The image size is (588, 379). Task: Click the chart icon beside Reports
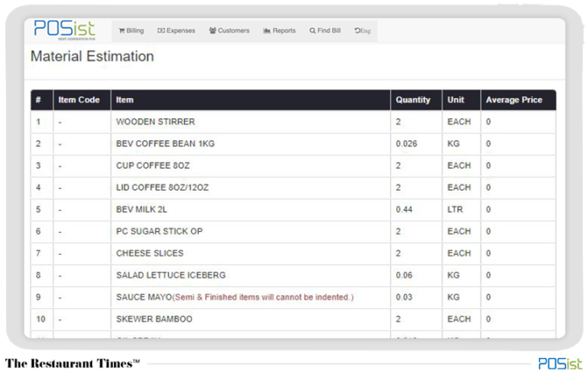coord(267,30)
